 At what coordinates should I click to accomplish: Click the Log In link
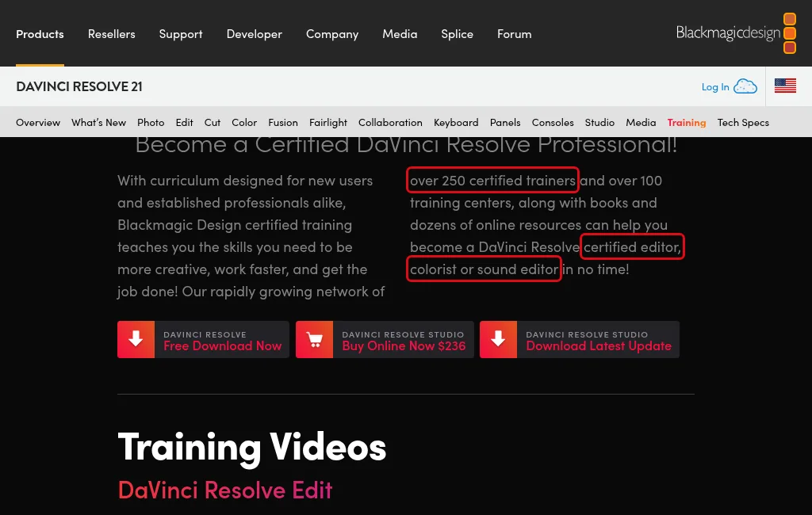coord(715,87)
